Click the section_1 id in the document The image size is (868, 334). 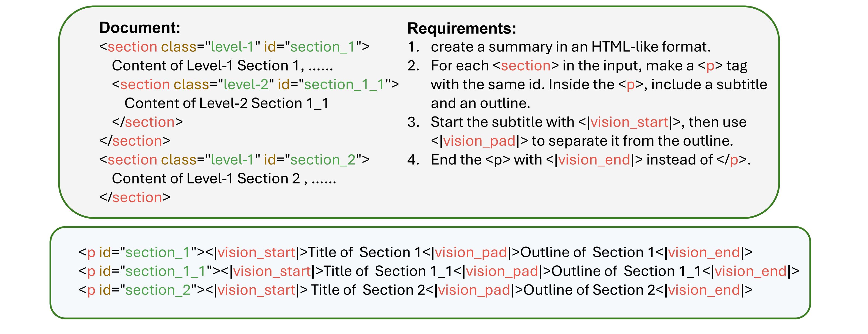pyautogui.click(x=323, y=47)
